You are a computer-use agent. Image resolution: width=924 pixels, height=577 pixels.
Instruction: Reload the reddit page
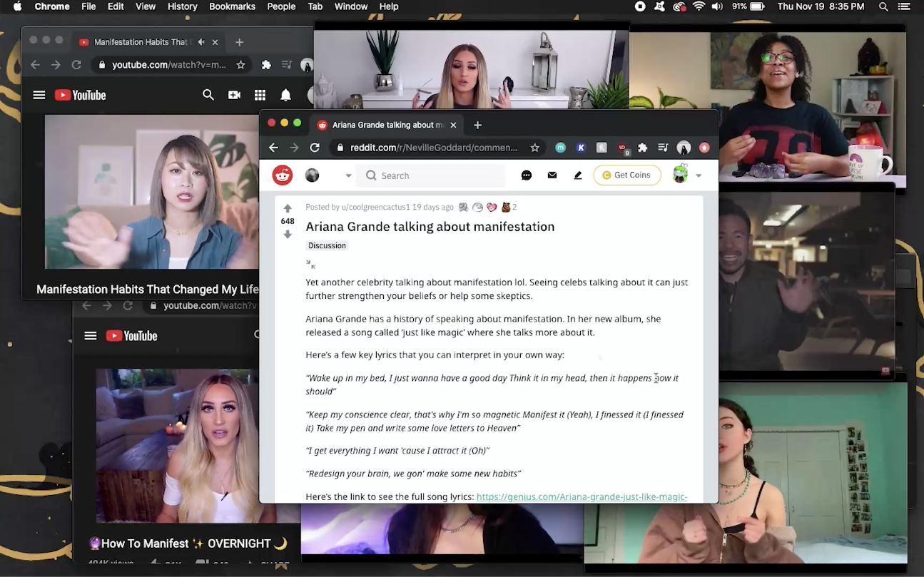pyautogui.click(x=315, y=148)
